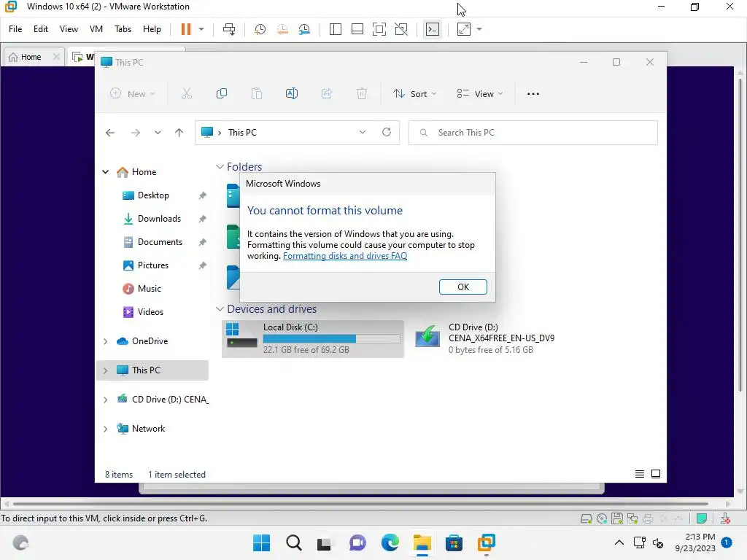Open Formatting disks and drives FAQ link
The height and width of the screenshot is (560, 747).
(345, 256)
